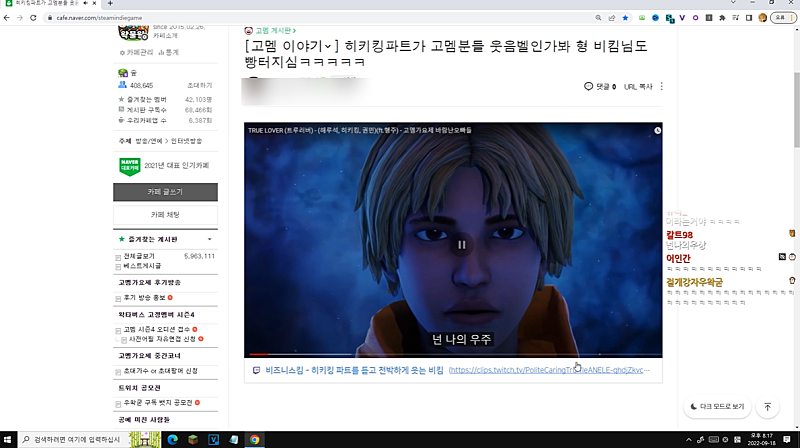Open the Chrome extensions puzzle icon
The image size is (800, 448).
(722, 18)
